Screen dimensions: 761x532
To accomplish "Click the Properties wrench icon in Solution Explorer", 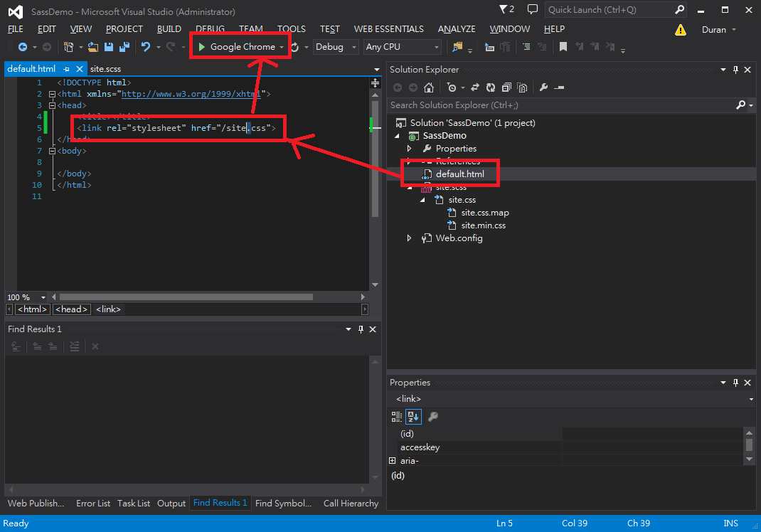I will click(543, 87).
